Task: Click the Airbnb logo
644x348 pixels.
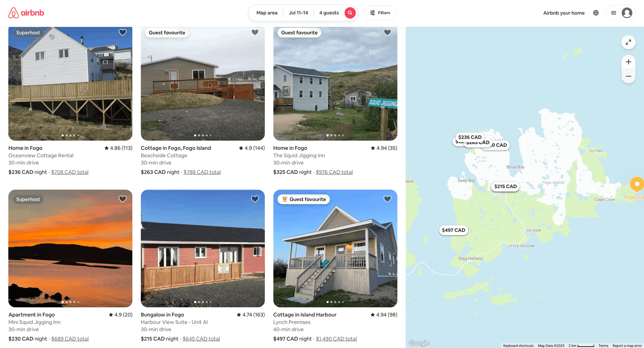Action: [26, 13]
